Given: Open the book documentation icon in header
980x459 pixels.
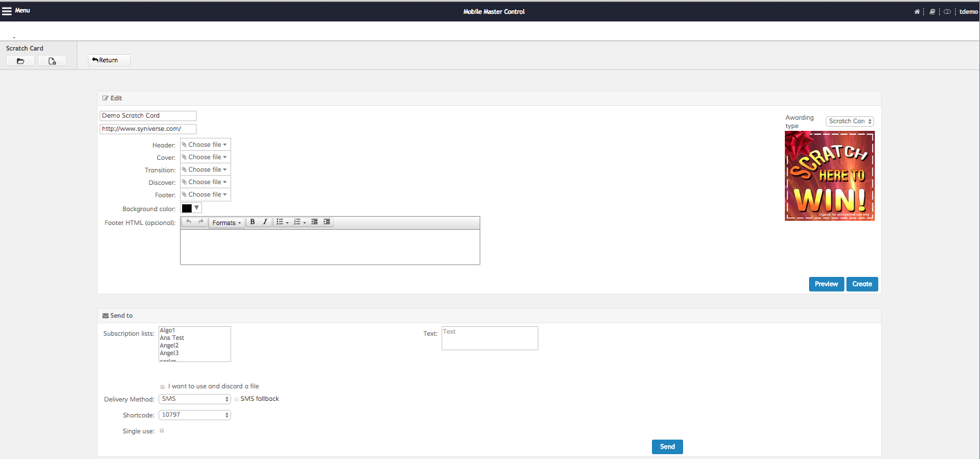Looking at the screenshot, I should tap(932, 12).
